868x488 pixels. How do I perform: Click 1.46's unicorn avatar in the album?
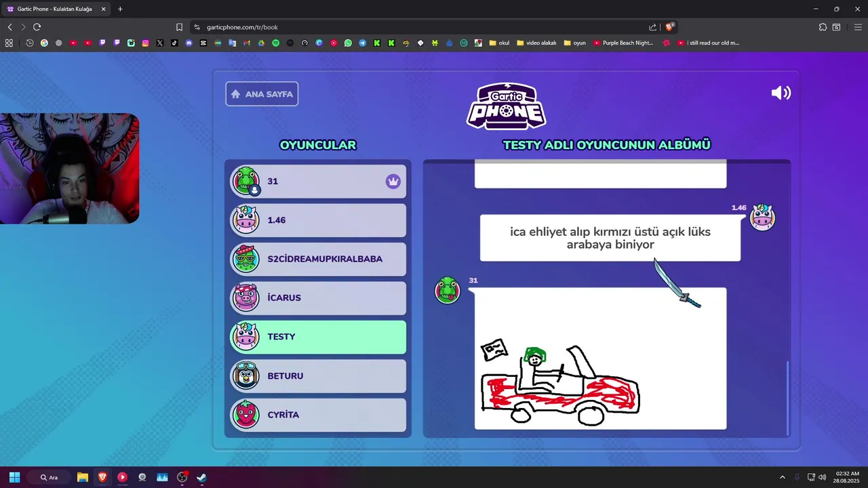[x=762, y=218]
